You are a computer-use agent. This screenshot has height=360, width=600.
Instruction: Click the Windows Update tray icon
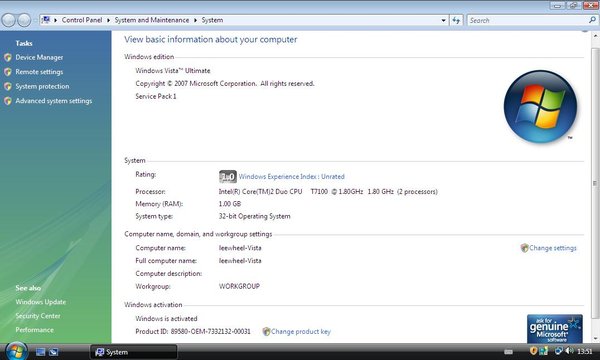click(544, 351)
